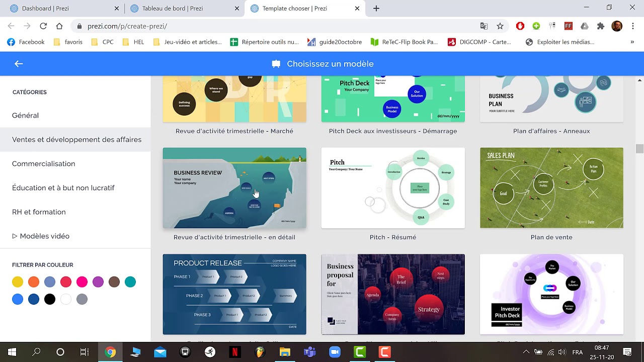Choose the Product Release template thumbnail
Screen dimensions: 644x362
[x=234, y=294]
